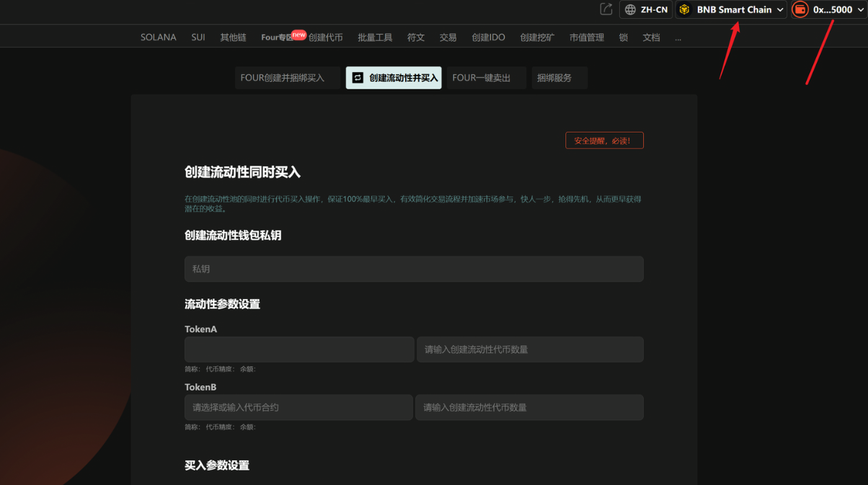Switch to the FOUR创建并捆绑买入 tab
This screenshot has height=485, width=868.
(x=287, y=78)
